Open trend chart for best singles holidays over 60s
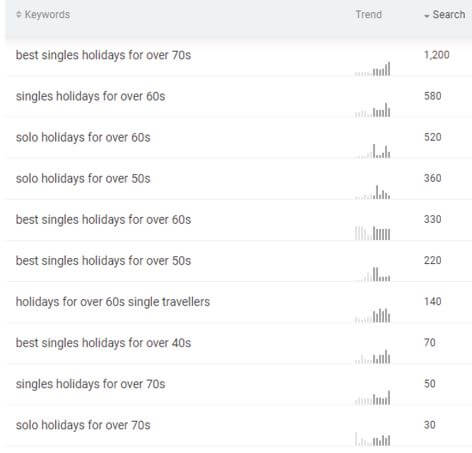Viewport: 472px width, 453px height. [x=372, y=233]
